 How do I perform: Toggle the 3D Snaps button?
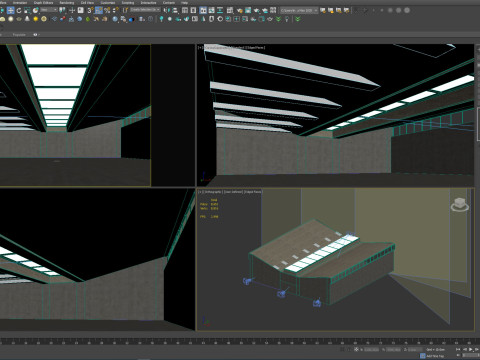90,10
